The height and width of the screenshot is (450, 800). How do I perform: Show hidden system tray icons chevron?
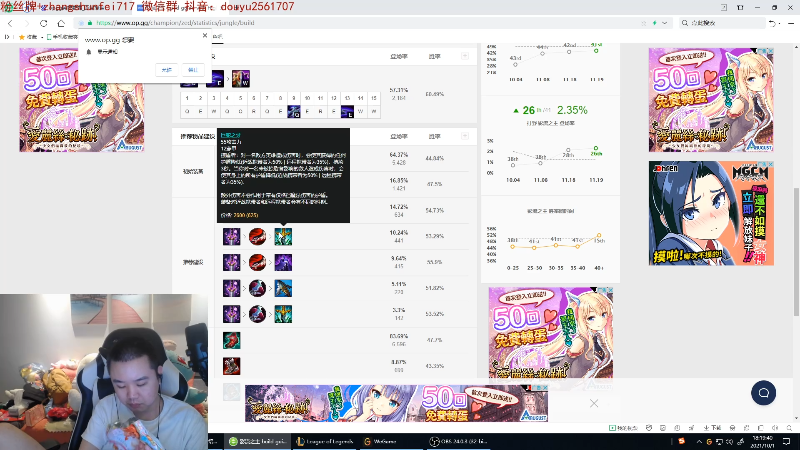point(699,441)
